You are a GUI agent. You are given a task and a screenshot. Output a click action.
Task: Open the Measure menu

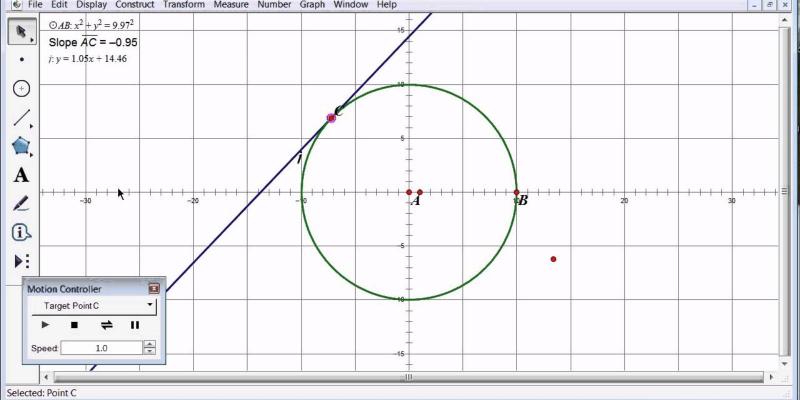[231, 5]
